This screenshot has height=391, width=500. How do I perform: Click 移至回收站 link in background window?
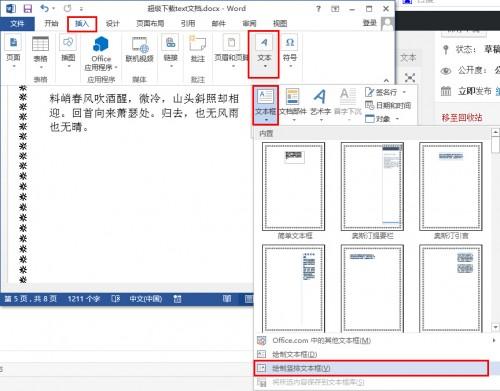[x=462, y=117]
